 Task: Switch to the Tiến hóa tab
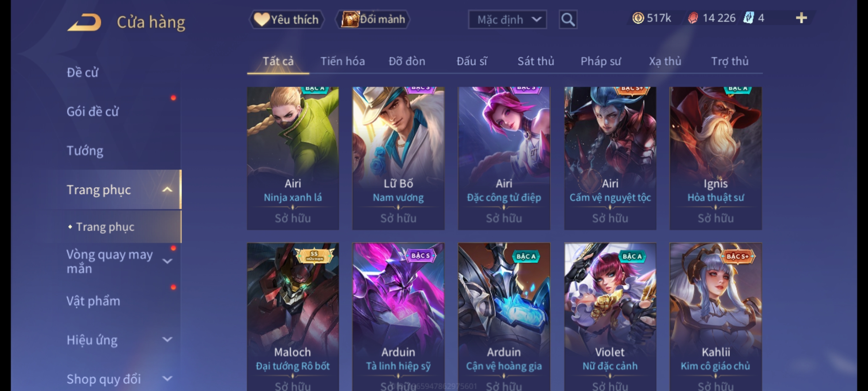(342, 61)
